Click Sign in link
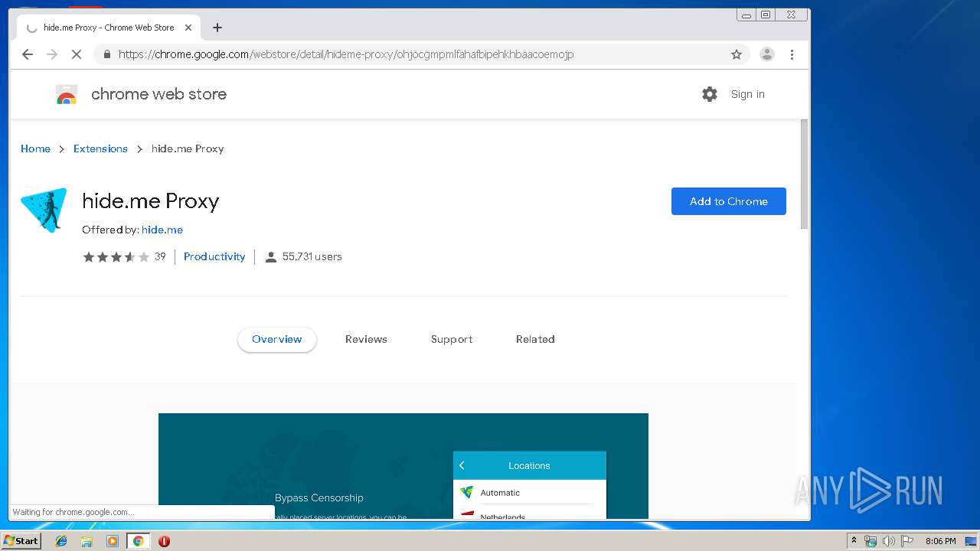 (747, 94)
